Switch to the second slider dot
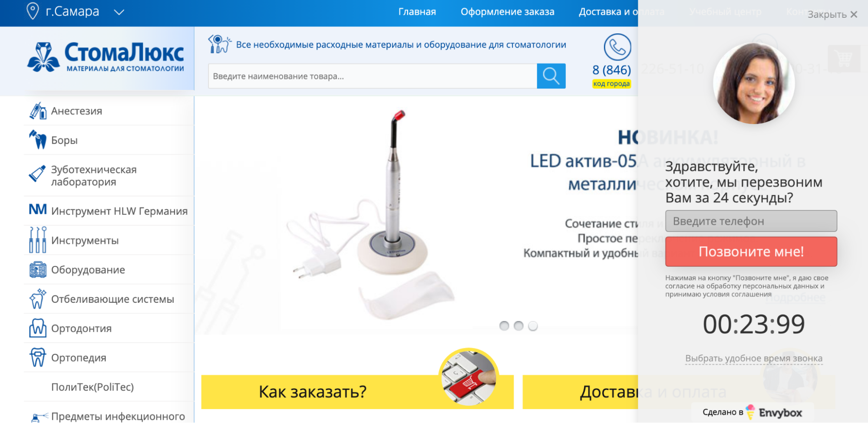This screenshot has height=423, width=868. (x=518, y=326)
